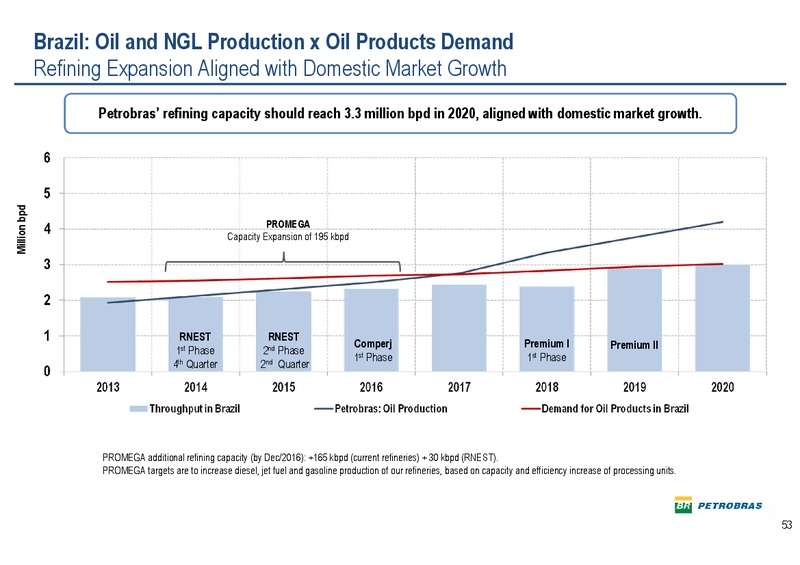The image size is (800, 565).
Task: Click the 2018 x-axis label
Action: click(x=547, y=387)
